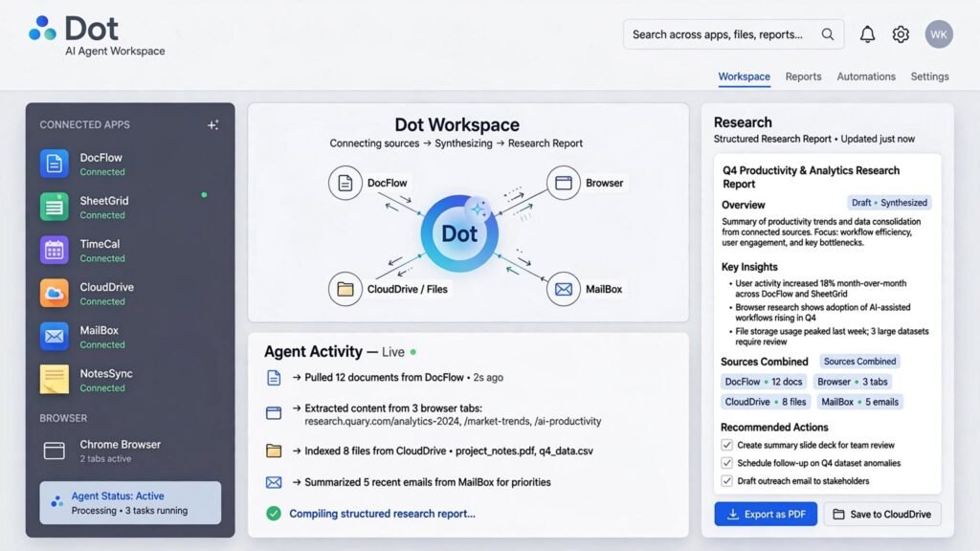
Task: Click the Chrome Browser window icon
Action: pos(55,451)
